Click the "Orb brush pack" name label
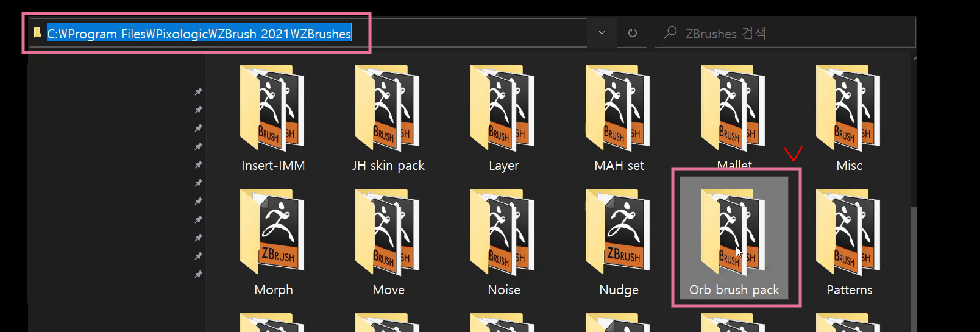 pos(734,290)
